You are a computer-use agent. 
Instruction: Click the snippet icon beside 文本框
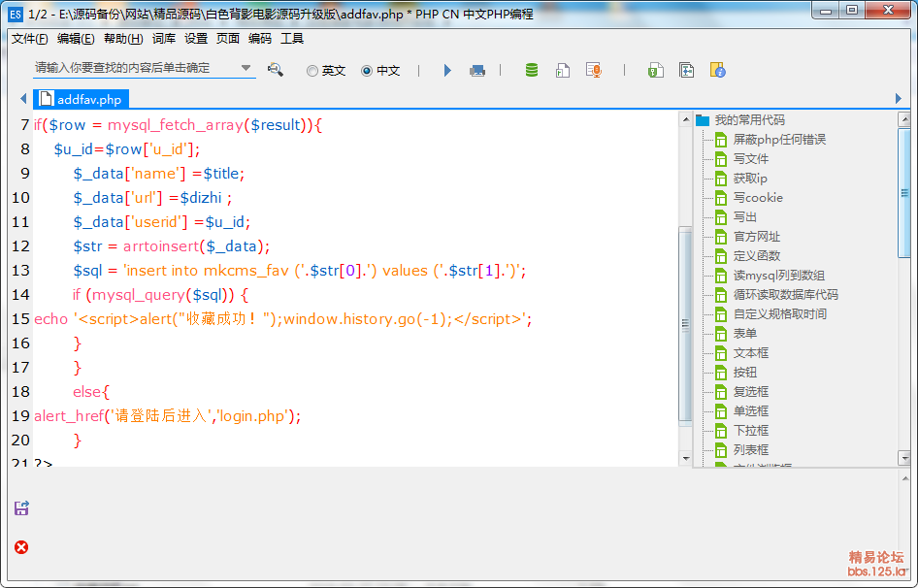[721, 353]
